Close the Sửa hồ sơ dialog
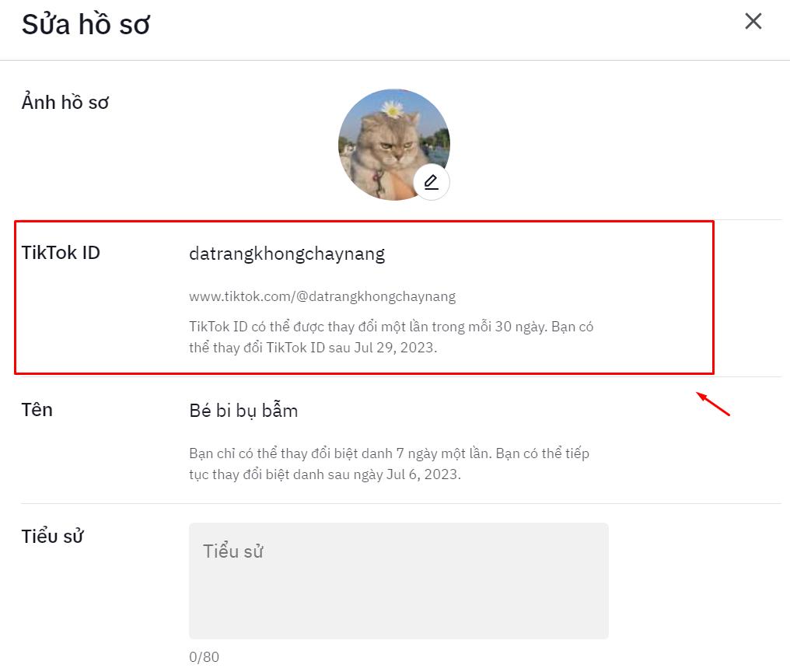 pos(753,21)
